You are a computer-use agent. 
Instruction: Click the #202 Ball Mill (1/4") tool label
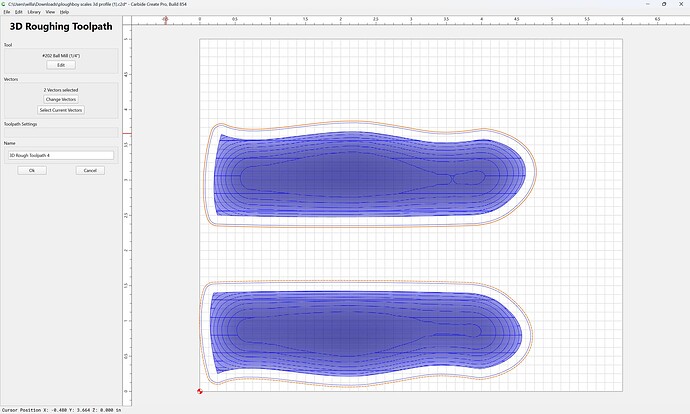coord(61,56)
